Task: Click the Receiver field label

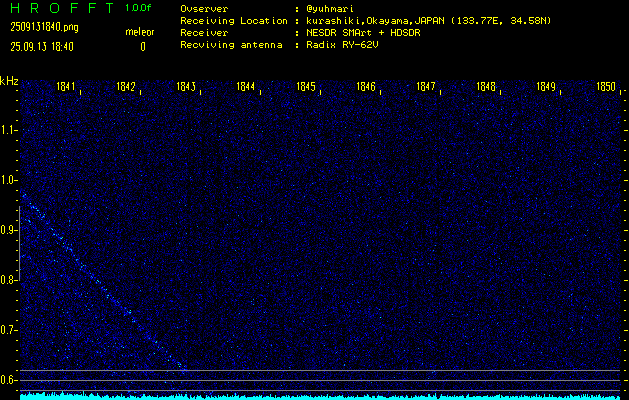Action: pos(204,33)
